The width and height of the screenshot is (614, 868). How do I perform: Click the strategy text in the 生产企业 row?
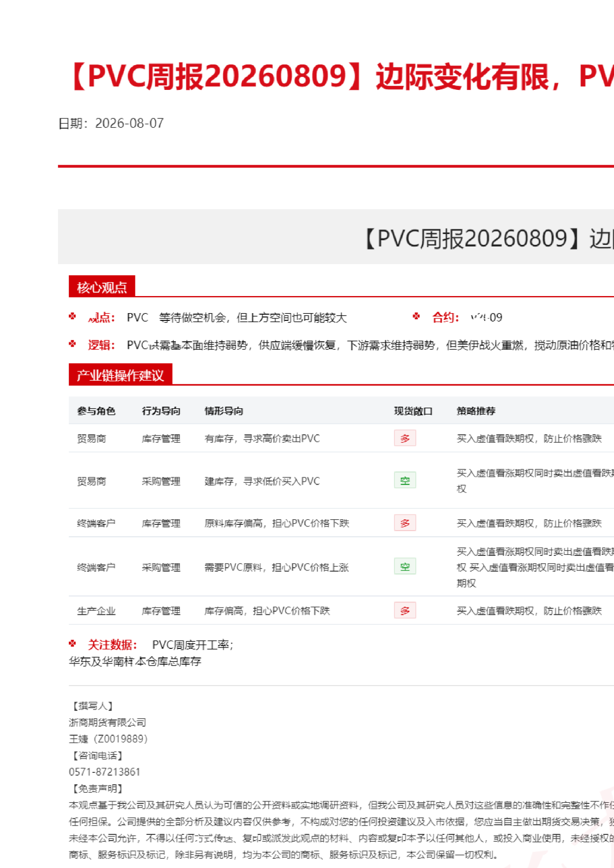[x=529, y=611]
